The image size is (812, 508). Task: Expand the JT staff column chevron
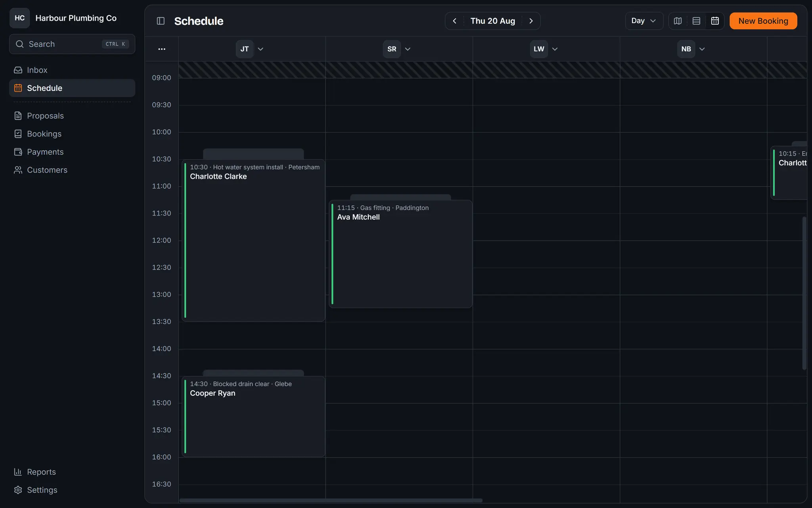[260, 49]
